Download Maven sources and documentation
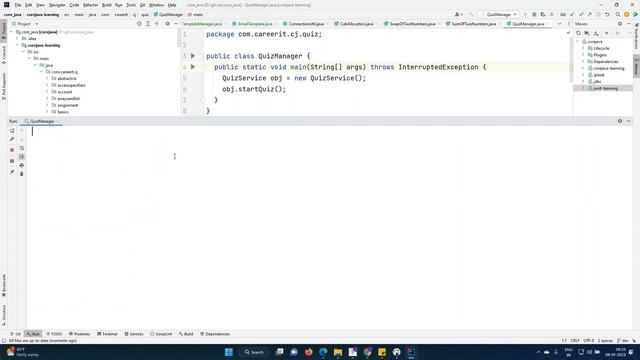The height and width of the screenshot is (360, 640). (x=596, y=33)
